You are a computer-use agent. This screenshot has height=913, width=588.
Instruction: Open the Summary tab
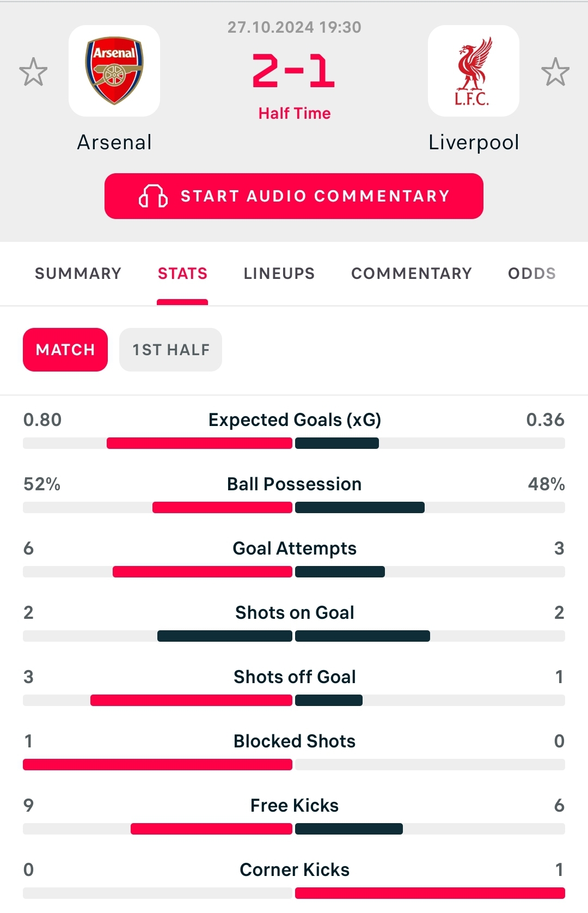[x=78, y=273]
